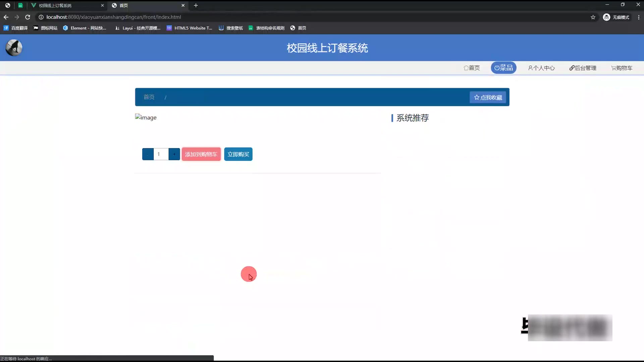
Task: Open 后台管理 from the nav bar
Action: [x=583, y=68]
